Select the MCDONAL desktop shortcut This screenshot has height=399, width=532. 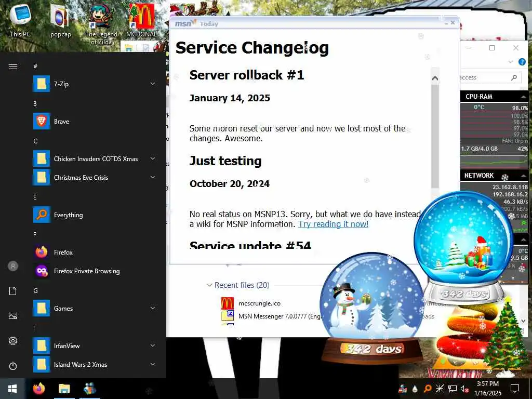click(141, 20)
